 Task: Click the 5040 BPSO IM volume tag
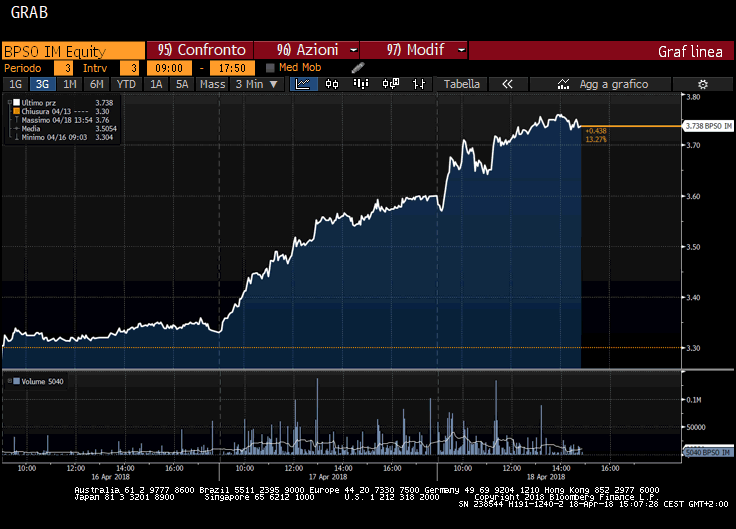point(708,452)
